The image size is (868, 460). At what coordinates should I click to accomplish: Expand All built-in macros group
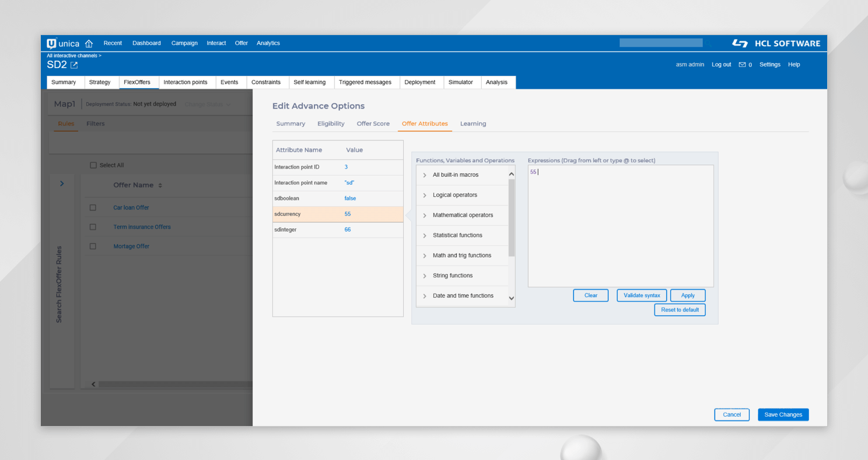coord(425,175)
